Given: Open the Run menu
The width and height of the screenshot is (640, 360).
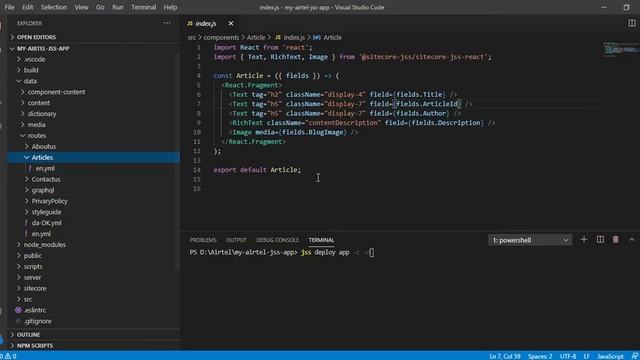Looking at the screenshot, I should 118,7.
